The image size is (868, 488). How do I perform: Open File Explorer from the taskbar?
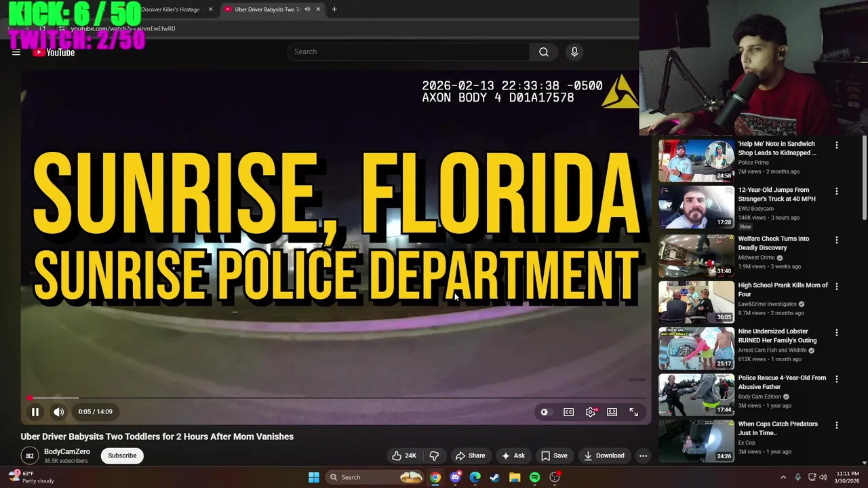click(x=515, y=477)
